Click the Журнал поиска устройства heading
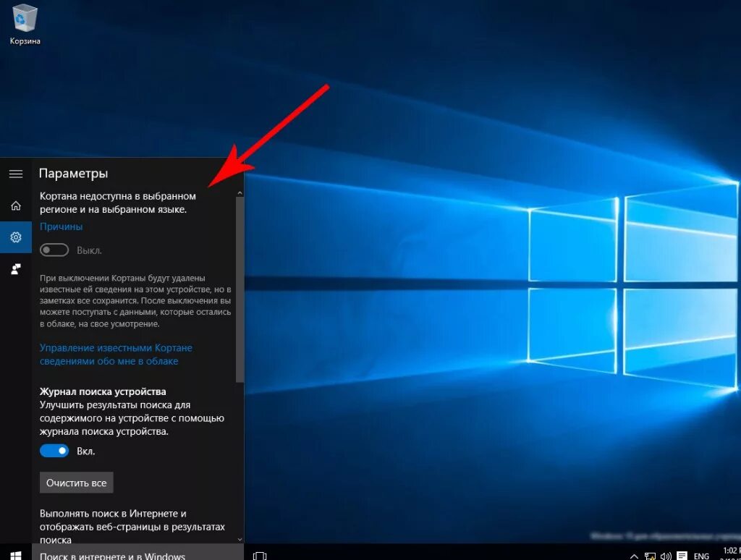 coord(103,391)
